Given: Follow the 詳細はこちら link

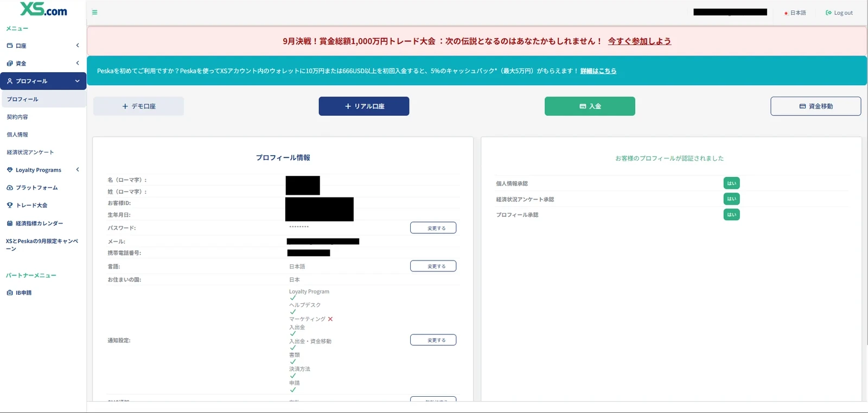Looking at the screenshot, I should coord(598,71).
